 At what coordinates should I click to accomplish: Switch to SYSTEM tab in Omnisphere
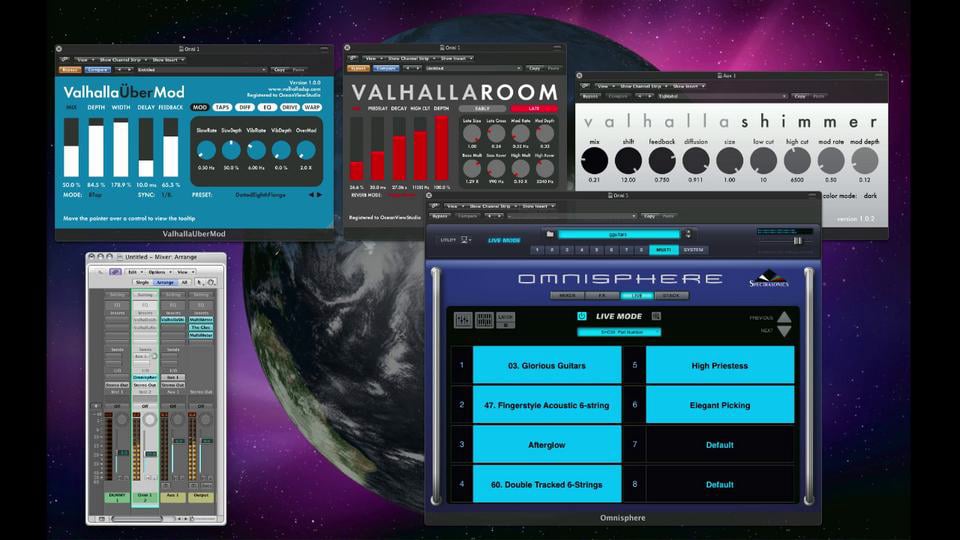coord(694,250)
